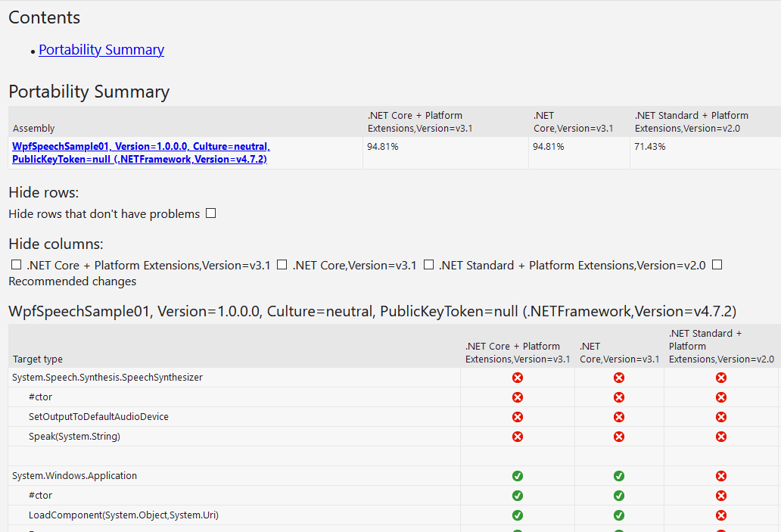Click the 71.43% portability score cell
The height and width of the screenshot is (532, 781).
[649, 147]
